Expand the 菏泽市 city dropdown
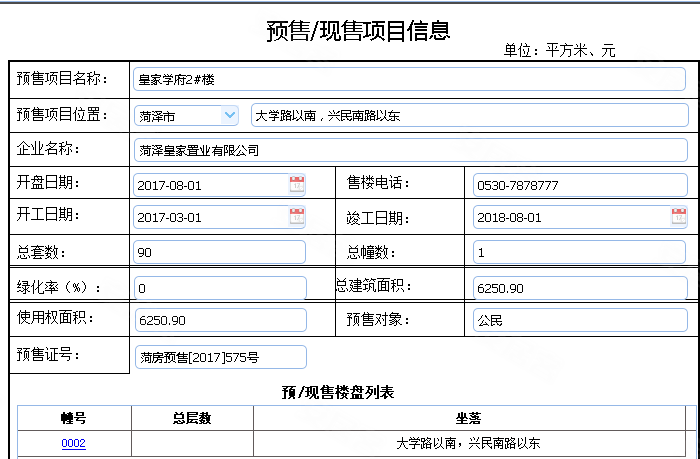This screenshot has width=700, height=459. [x=230, y=116]
